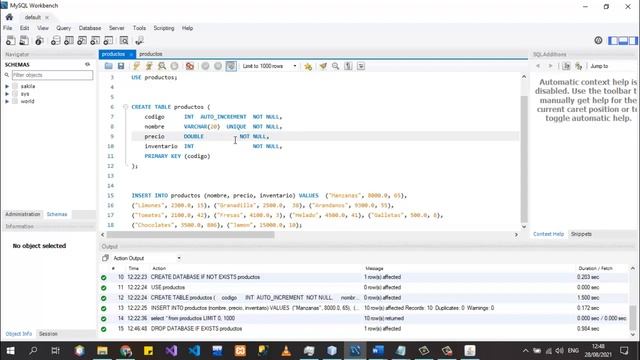The height and width of the screenshot is (360, 640).
Task: Create a new table icon
Action: 69,40
